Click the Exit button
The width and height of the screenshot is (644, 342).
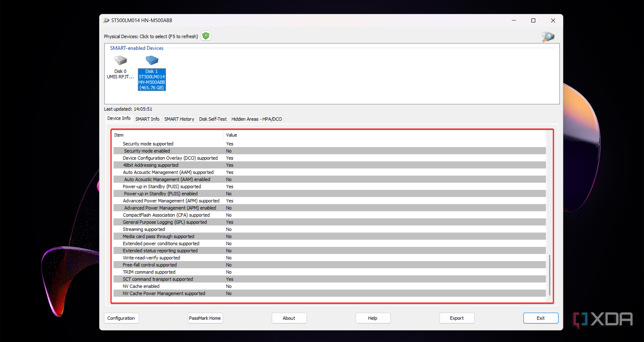[x=541, y=318]
